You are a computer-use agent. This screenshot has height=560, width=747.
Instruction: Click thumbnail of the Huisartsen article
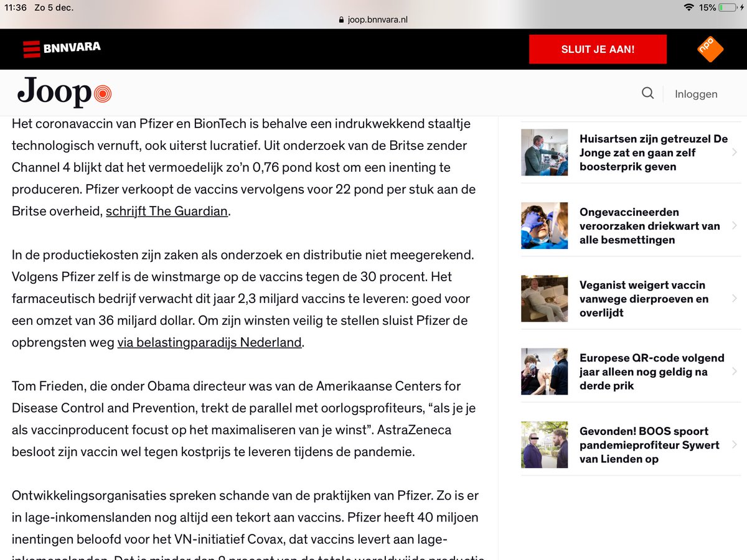pos(545,152)
